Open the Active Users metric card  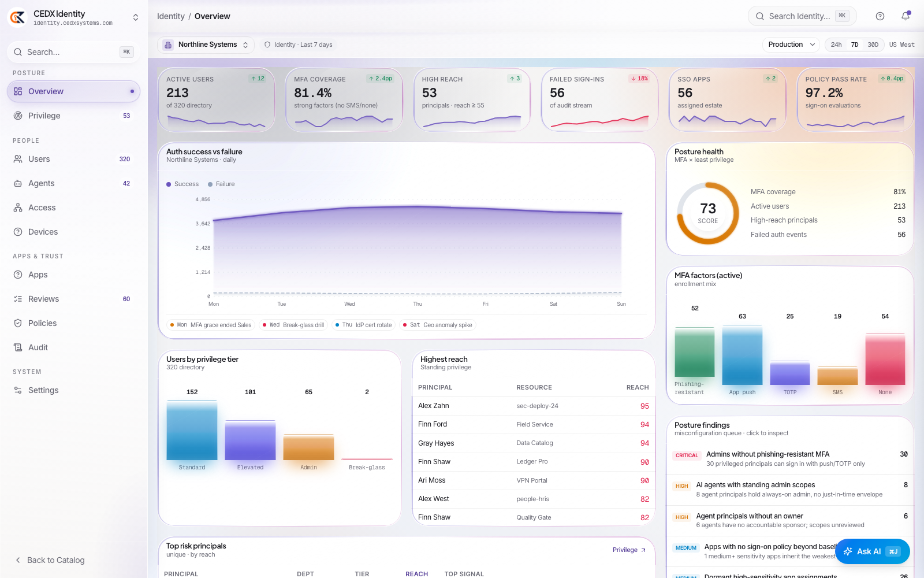[x=217, y=100]
